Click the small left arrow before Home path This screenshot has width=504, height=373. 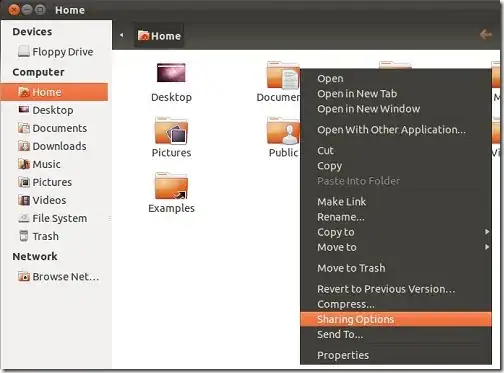(121, 35)
